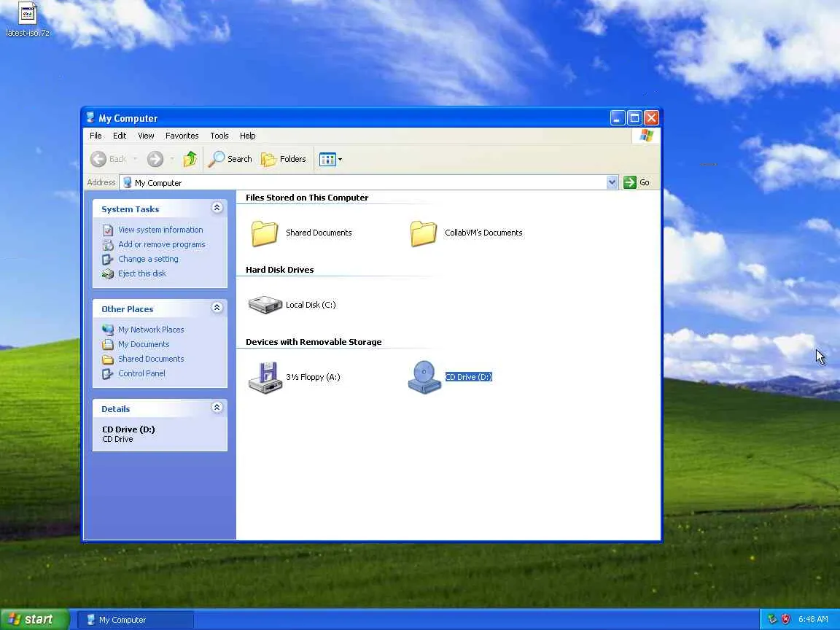The height and width of the screenshot is (630, 840).
Task: Select the CollabVM's Documents folder icon
Action: click(424, 233)
